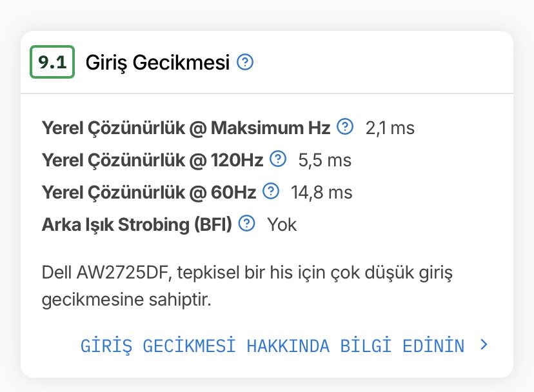This screenshot has width=534, height=392.
Task: Click the Yok value for BFI
Action: [x=282, y=224]
